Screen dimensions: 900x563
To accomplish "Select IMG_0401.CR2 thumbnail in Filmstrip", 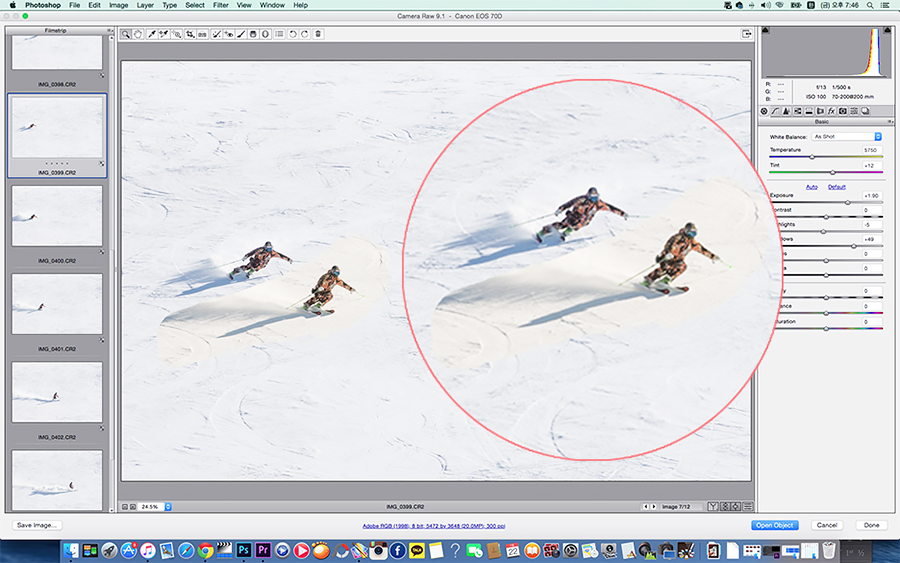I will (x=57, y=304).
